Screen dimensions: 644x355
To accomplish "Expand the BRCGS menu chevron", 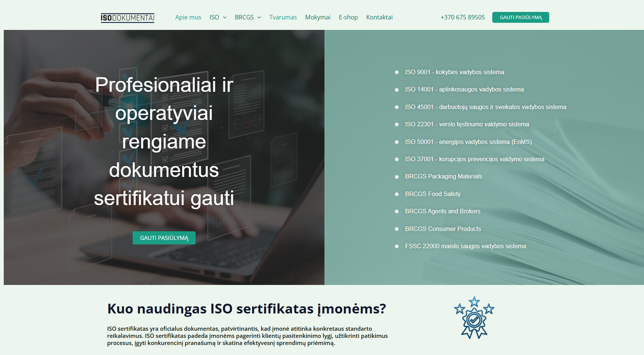I will coord(259,17).
